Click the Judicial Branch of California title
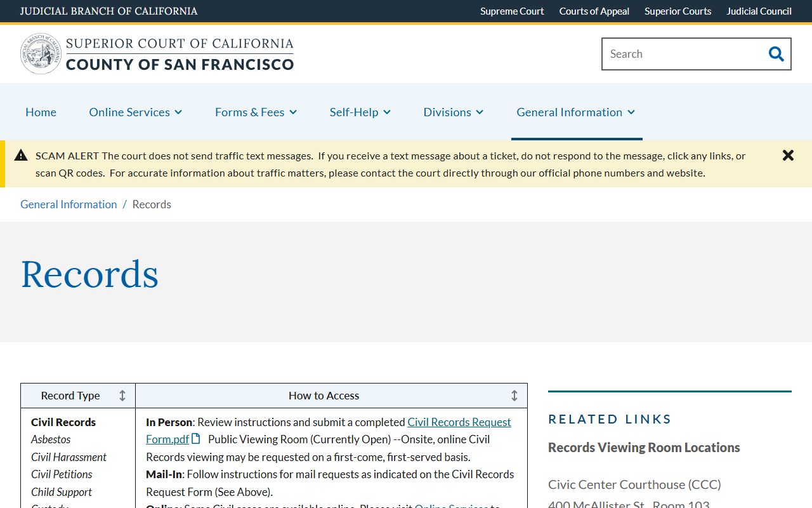812x508 pixels. (x=108, y=11)
